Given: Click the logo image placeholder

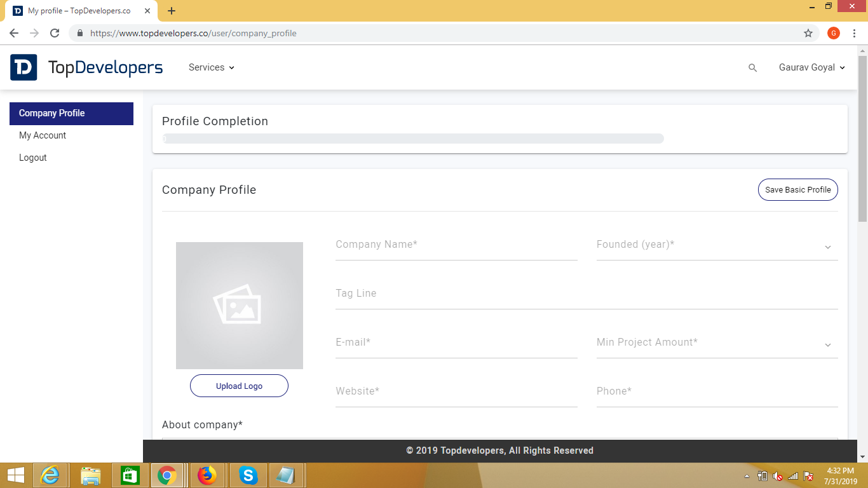Looking at the screenshot, I should pyautogui.click(x=239, y=306).
